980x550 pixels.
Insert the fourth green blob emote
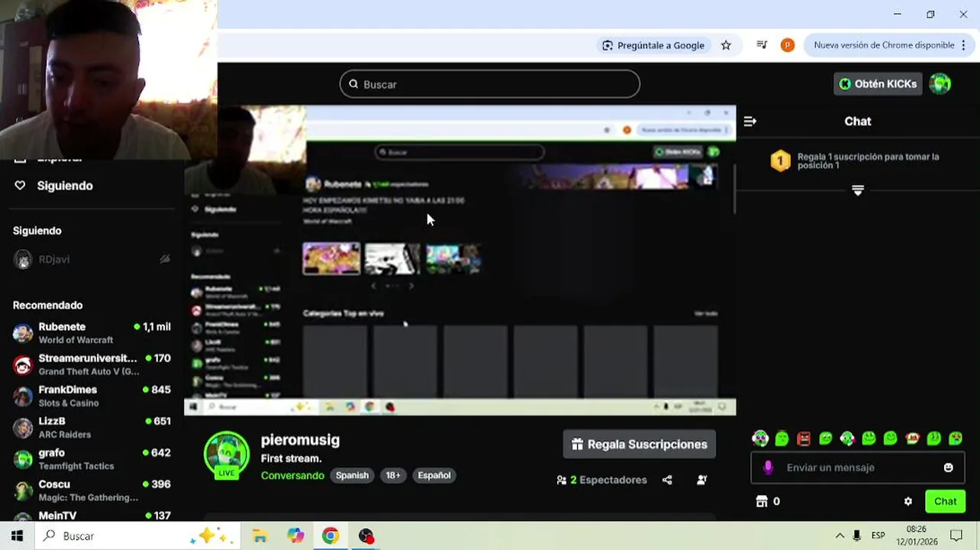click(x=825, y=438)
